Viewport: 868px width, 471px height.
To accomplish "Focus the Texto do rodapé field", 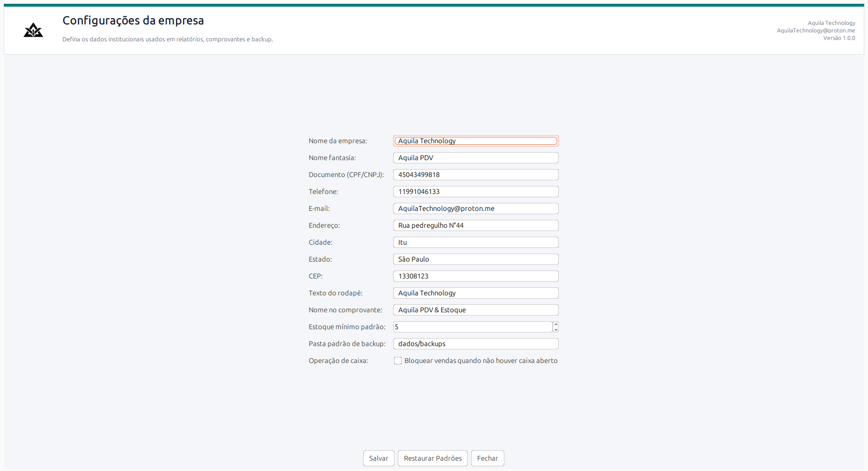I will coord(476,293).
